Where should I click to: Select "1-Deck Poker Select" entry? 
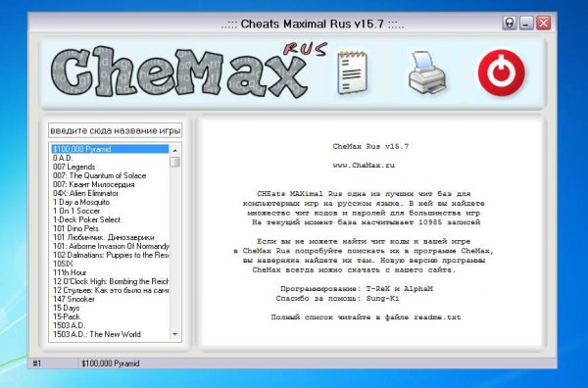click(110, 219)
